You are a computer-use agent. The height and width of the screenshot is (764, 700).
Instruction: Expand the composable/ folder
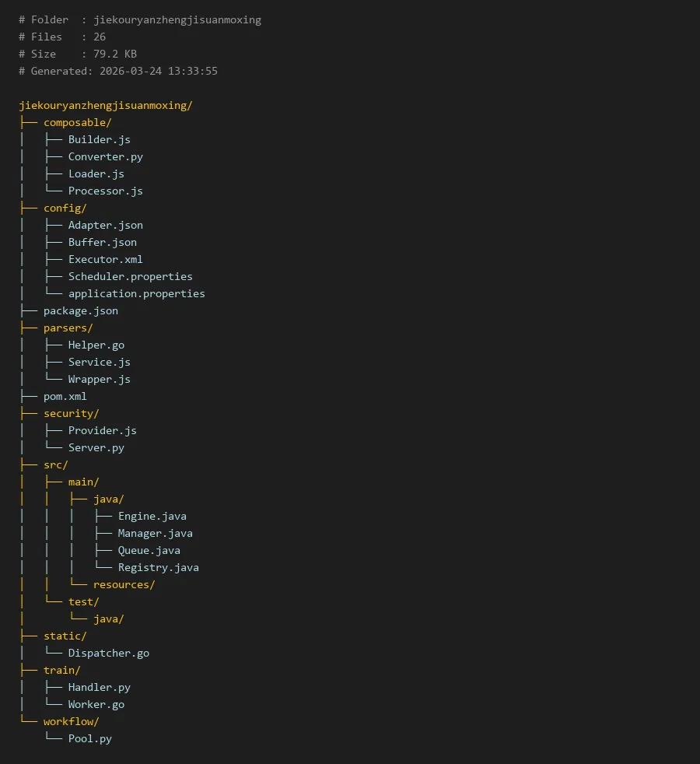pyautogui.click(x=77, y=122)
